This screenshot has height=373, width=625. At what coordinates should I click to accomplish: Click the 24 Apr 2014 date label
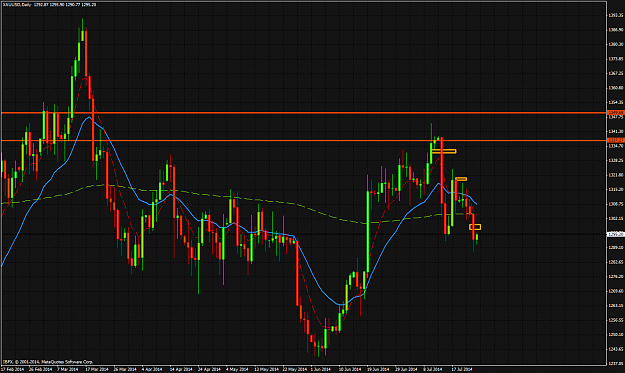pos(210,369)
